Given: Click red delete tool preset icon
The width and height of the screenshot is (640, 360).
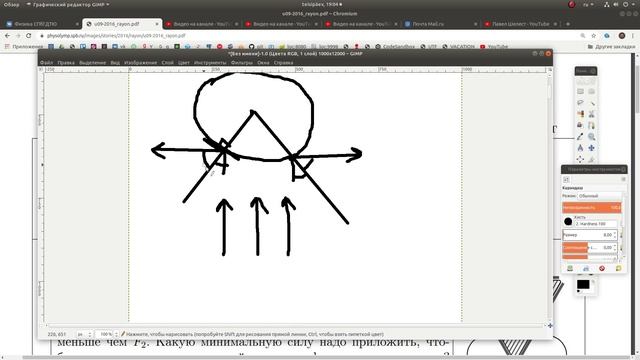Looking at the screenshot, I should [x=602, y=268].
